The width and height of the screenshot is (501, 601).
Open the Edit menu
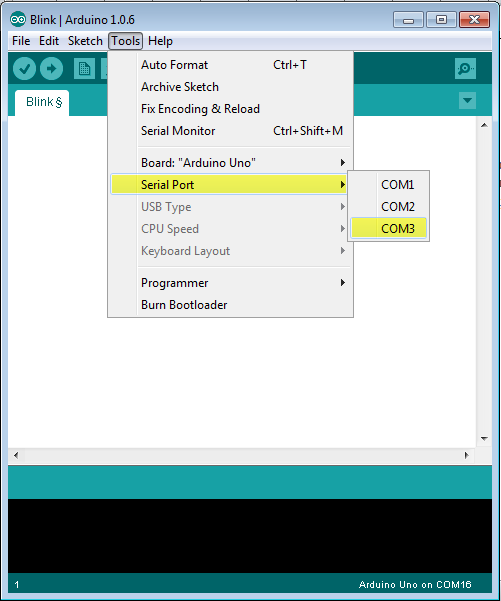click(49, 41)
